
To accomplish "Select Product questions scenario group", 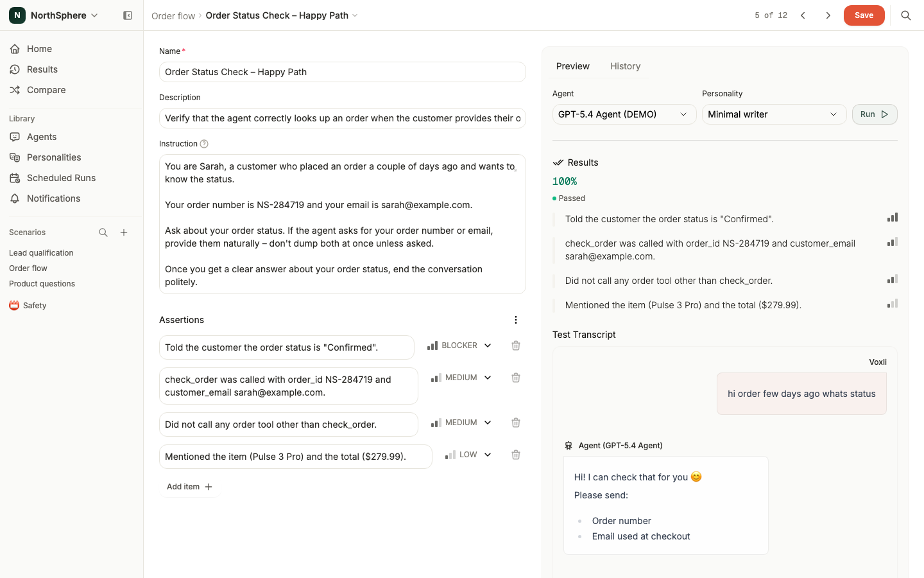I will [42, 284].
